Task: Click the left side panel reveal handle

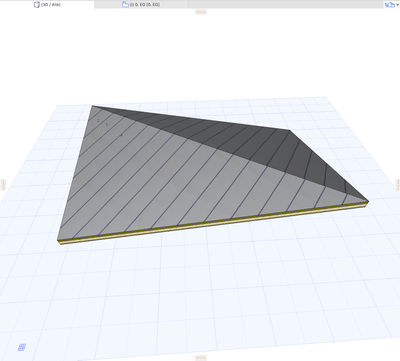Action: pos(3,185)
